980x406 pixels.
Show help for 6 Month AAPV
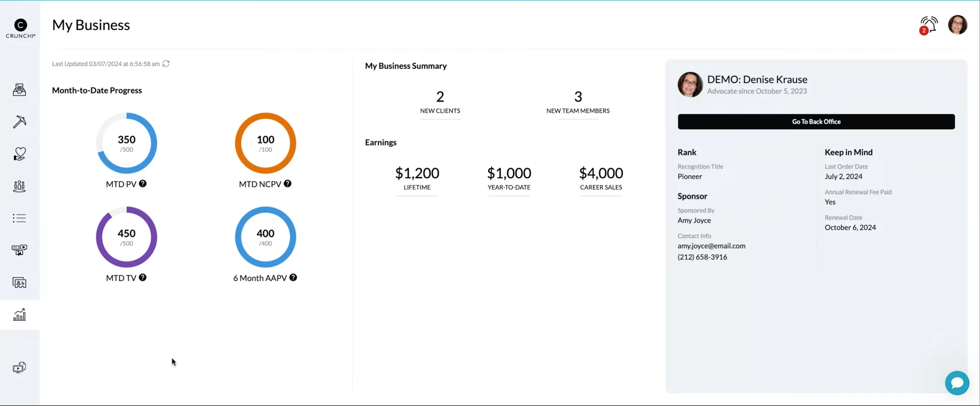pyautogui.click(x=293, y=278)
